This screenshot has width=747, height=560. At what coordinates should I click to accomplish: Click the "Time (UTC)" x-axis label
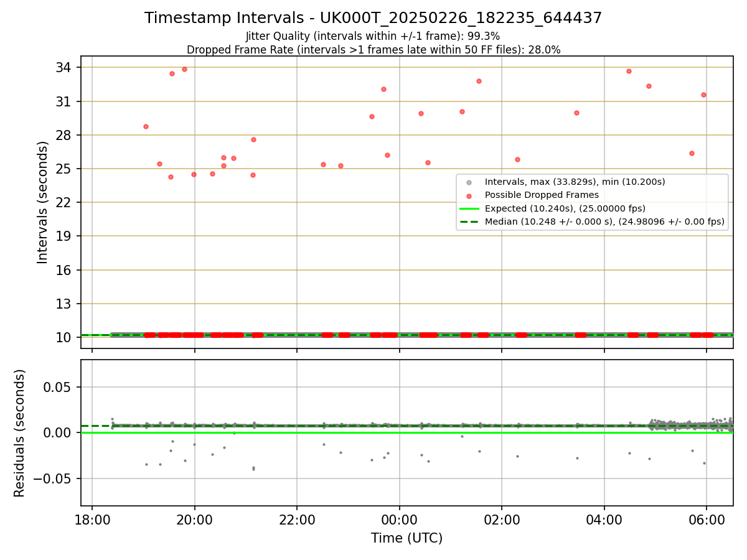(x=407, y=538)
